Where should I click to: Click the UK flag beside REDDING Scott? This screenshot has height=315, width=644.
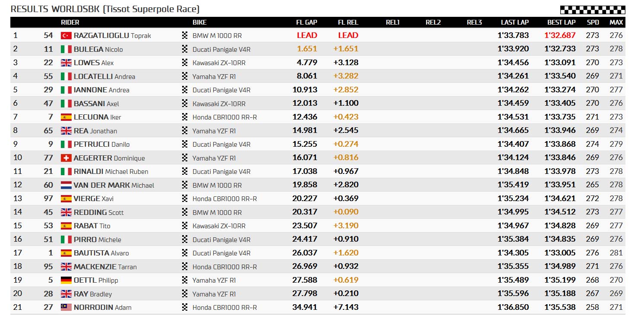click(66, 212)
